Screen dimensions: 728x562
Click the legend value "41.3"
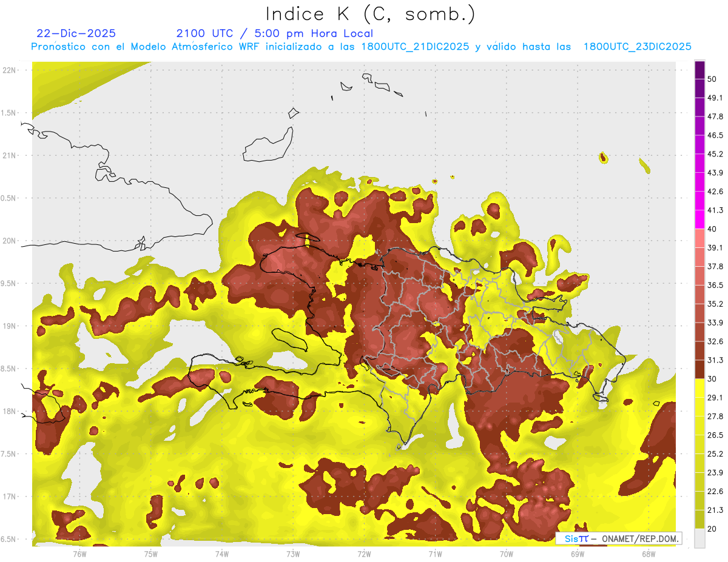point(715,210)
